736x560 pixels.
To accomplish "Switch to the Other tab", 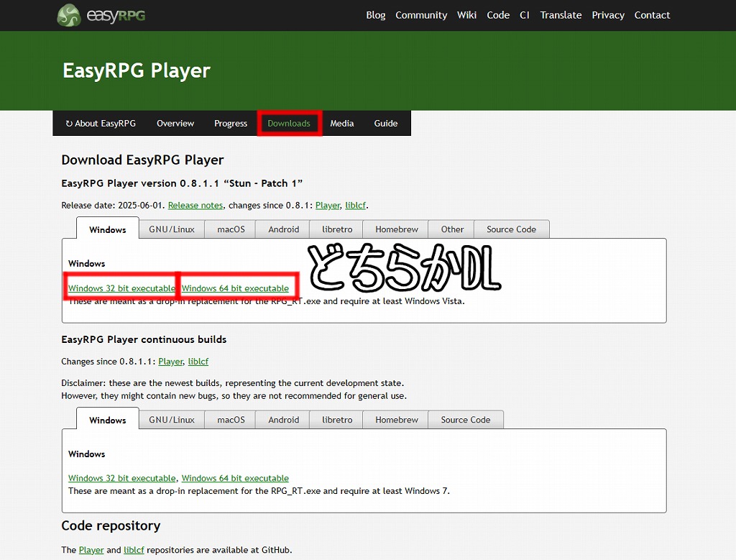I will click(452, 229).
